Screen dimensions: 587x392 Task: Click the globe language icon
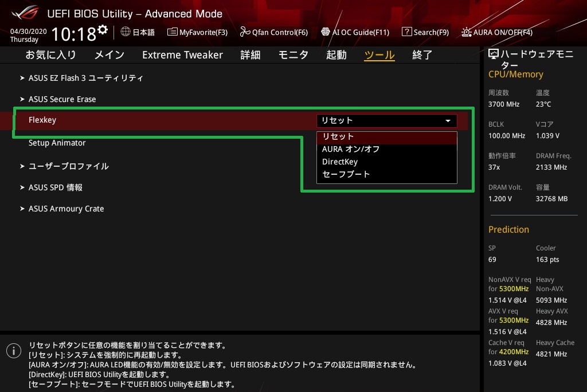coord(126,32)
